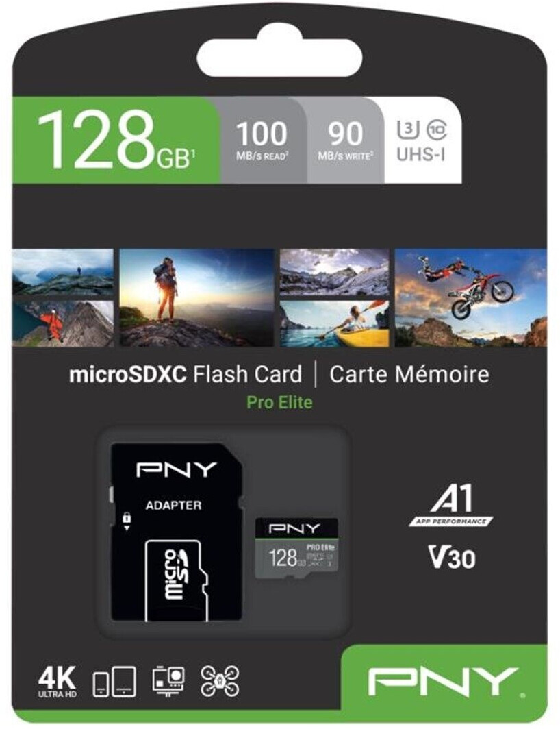
Task: Click the action camera icon
Action: (x=168, y=681)
